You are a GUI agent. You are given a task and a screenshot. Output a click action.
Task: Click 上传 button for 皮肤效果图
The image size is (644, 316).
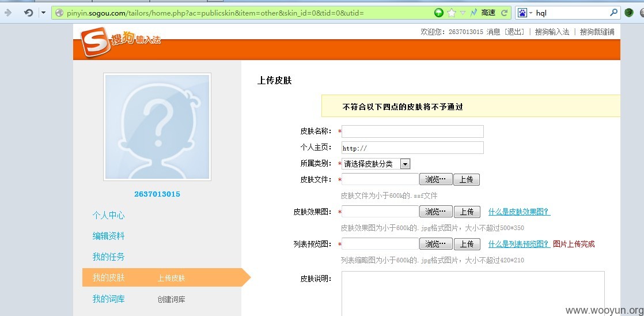click(x=467, y=212)
